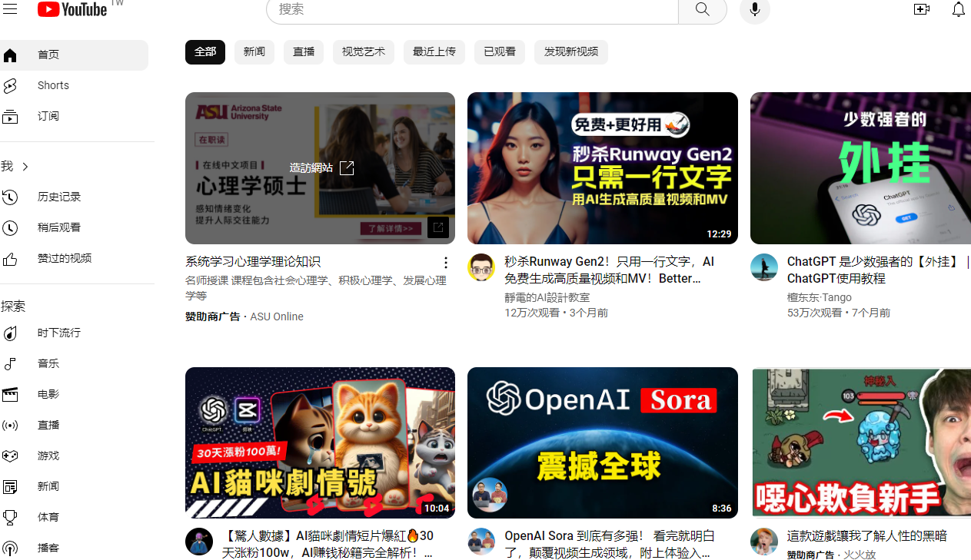Click the magnifier search button

(702, 10)
